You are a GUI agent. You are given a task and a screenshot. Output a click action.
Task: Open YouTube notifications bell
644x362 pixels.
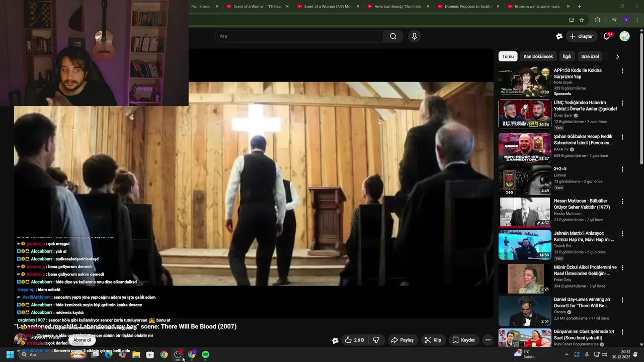pos(607,36)
